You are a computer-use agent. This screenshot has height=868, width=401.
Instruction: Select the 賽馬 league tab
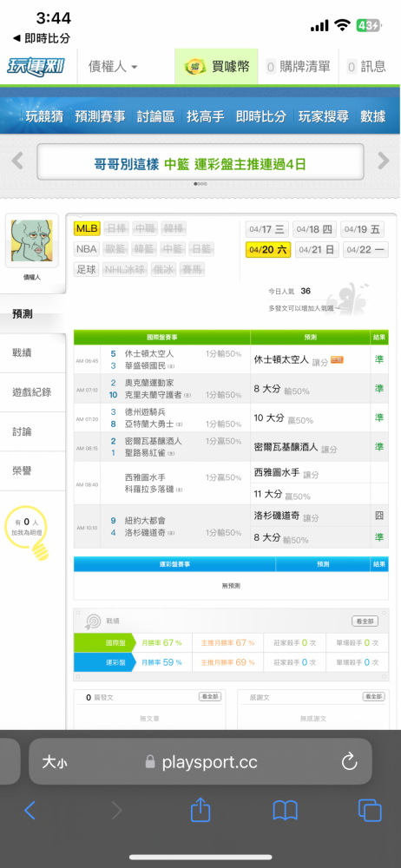[x=192, y=270]
